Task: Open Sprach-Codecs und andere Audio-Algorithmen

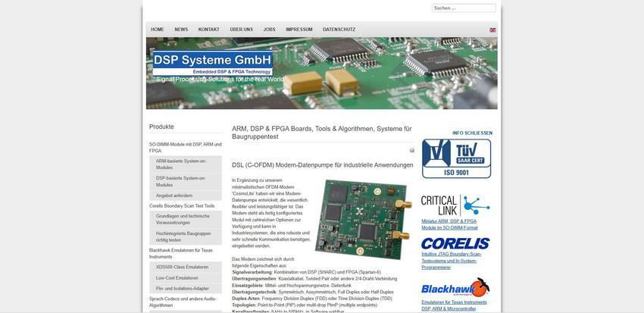Action: (x=185, y=302)
